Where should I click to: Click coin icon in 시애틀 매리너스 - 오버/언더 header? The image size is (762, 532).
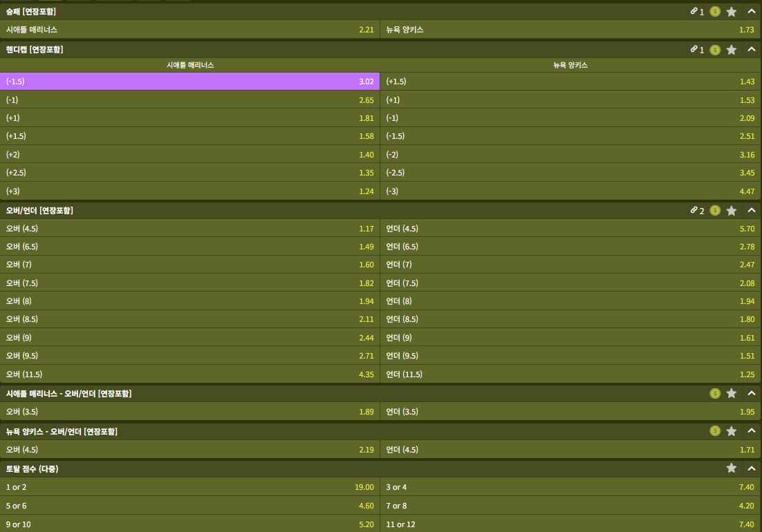[715, 393]
